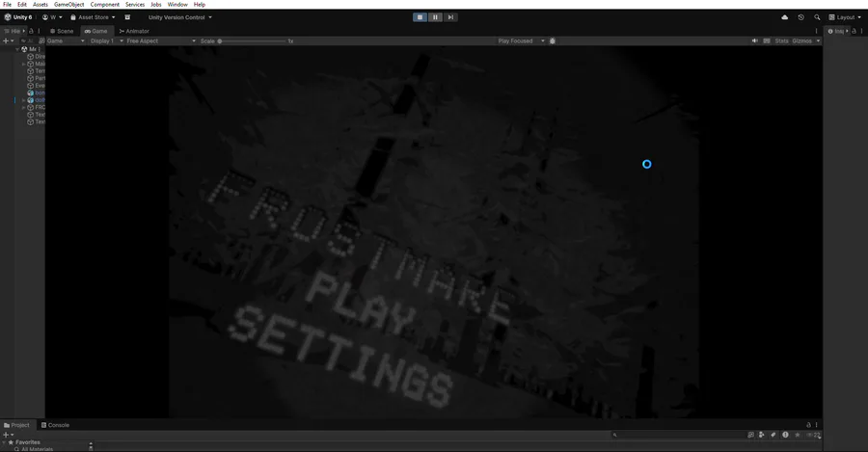Image resolution: width=868 pixels, height=452 pixels.
Task: Toggle the Inspector panel lock icon
Action: tap(854, 31)
